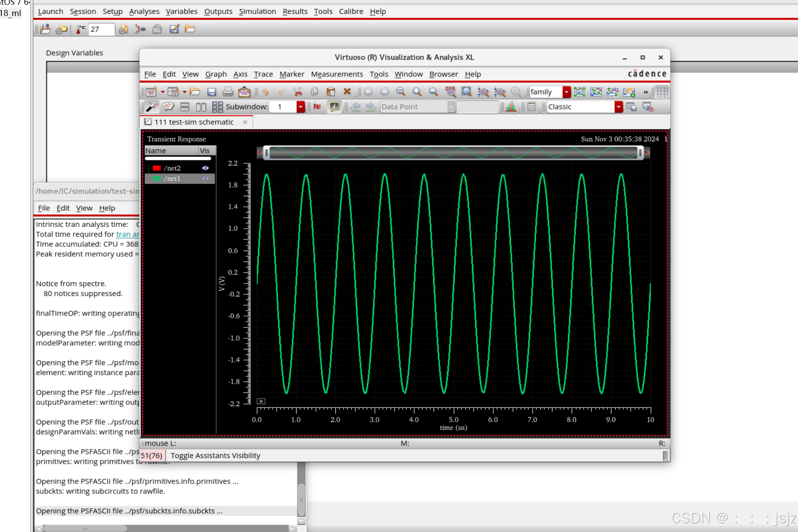Screen dimensions: 798x532
Task: Click the red /net2 color swatch
Action: 156,168
